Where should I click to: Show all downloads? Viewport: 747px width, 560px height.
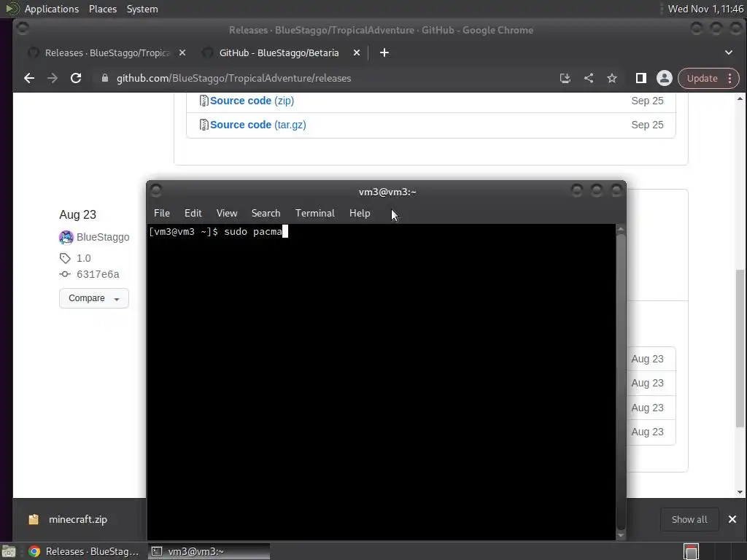coord(689,519)
